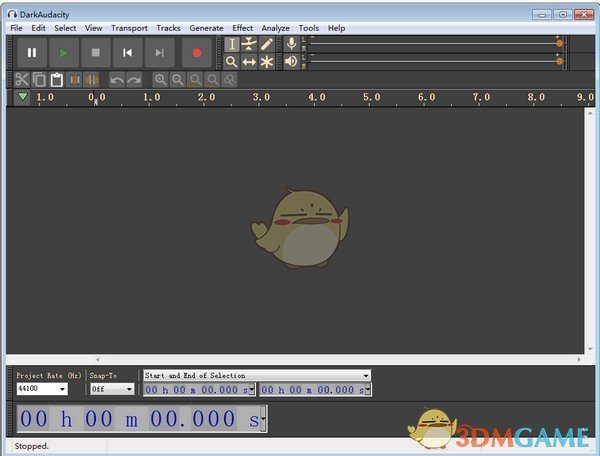The image size is (600, 456).
Task: Open selection start time format arrow
Action: tap(252, 390)
